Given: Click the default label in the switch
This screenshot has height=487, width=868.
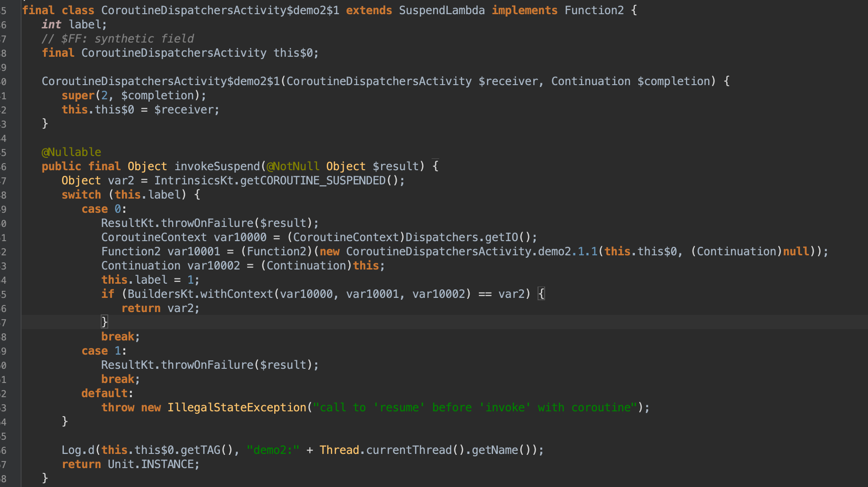Looking at the screenshot, I should pyautogui.click(x=104, y=393).
